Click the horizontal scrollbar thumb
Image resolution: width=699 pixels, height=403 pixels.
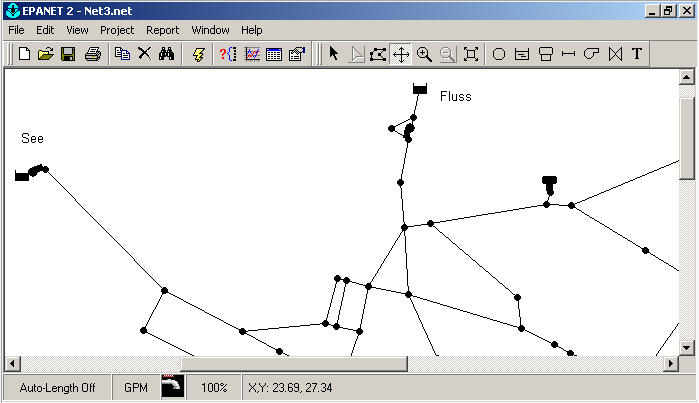click(294, 364)
